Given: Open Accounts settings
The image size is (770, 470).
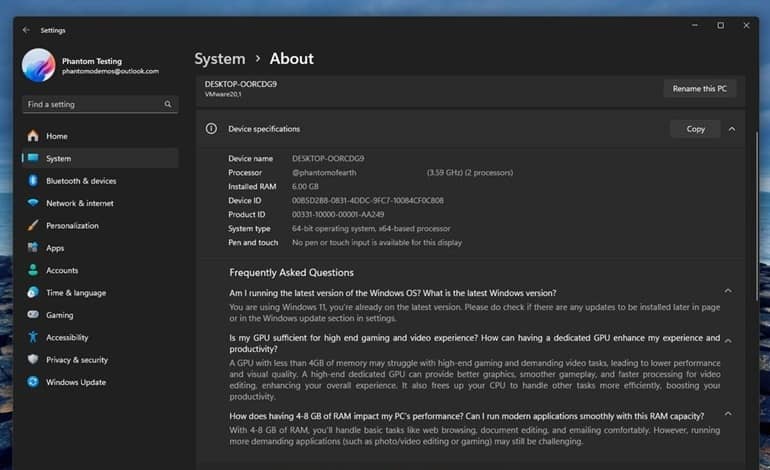Looking at the screenshot, I should point(100,270).
